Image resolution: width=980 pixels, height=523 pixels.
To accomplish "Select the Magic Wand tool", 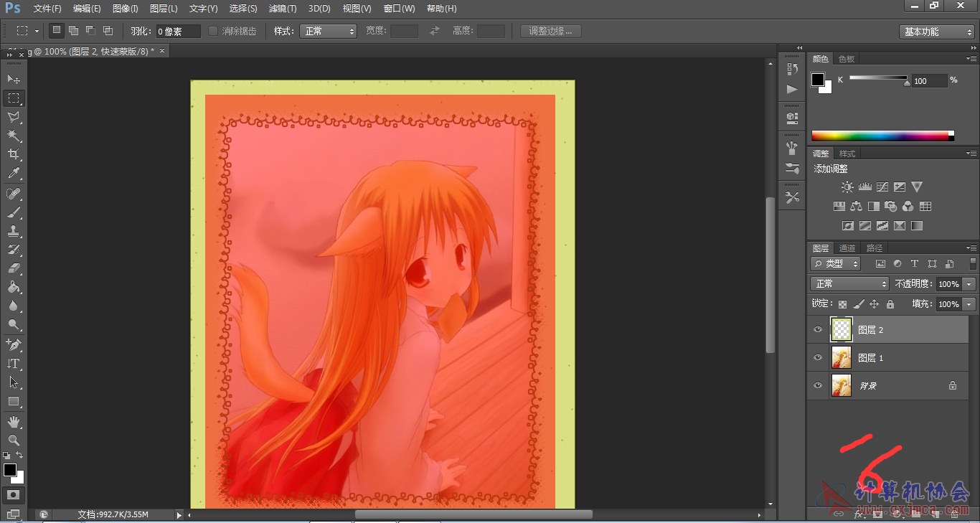I will point(14,136).
